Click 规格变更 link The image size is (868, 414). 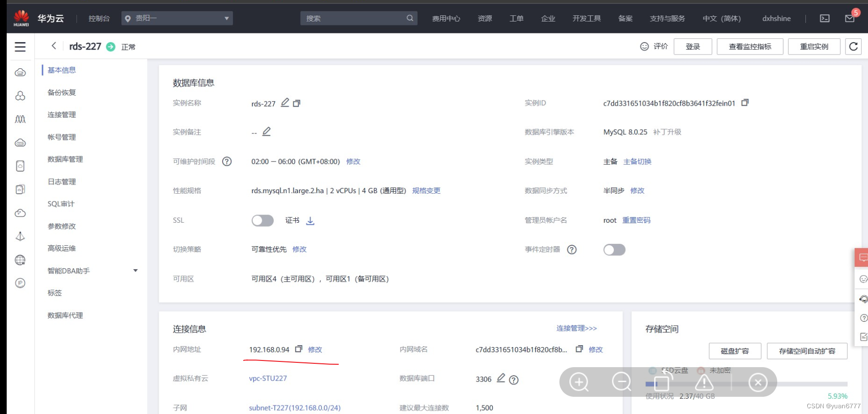tap(426, 190)
